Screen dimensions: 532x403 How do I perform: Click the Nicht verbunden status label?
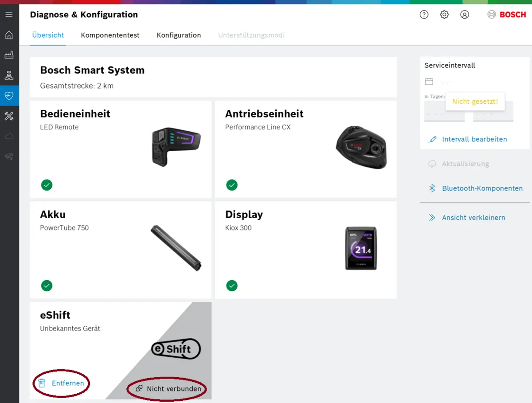(x=174, y=389)
